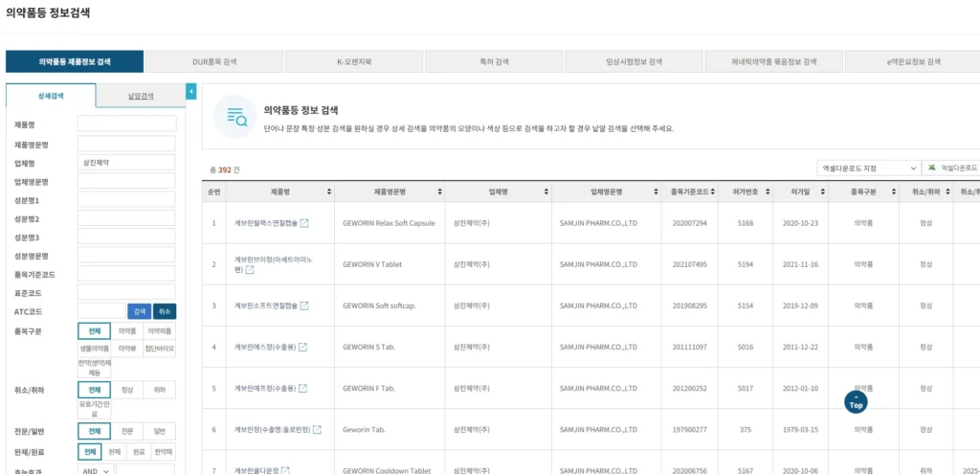This screenshot has width=980, height=474.
Task: Sort by 취소/취하 column arrows
Action: tap(947, 192)
